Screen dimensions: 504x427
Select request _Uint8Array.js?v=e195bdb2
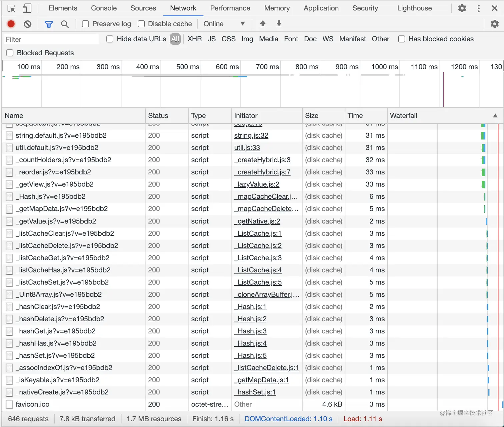coord(59,295)
